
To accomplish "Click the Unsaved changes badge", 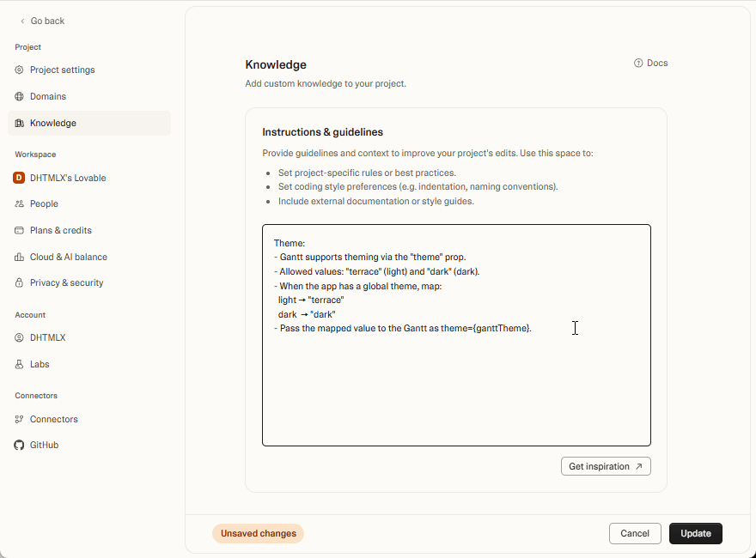I will 258,533.
